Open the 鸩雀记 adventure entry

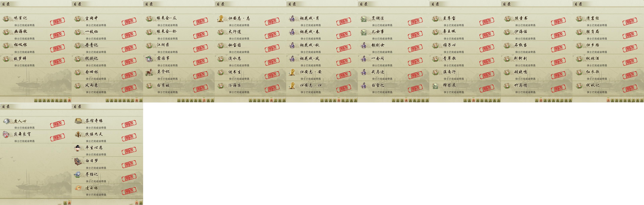36,20
